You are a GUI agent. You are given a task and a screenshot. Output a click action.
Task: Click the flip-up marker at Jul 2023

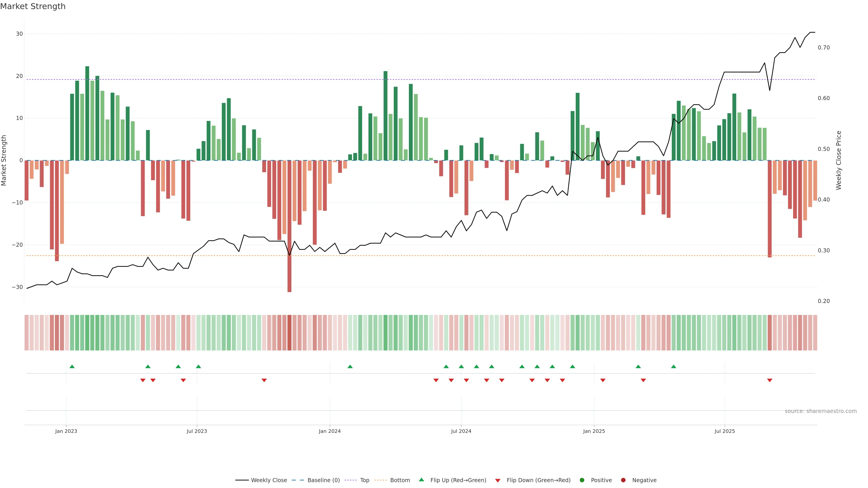[x=198, y=366]
